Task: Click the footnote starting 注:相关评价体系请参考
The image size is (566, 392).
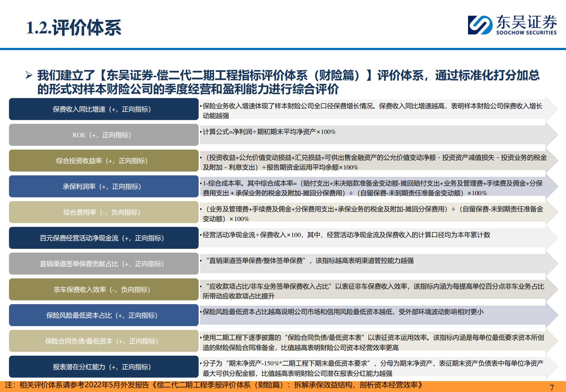Action: tap(214, 385)
